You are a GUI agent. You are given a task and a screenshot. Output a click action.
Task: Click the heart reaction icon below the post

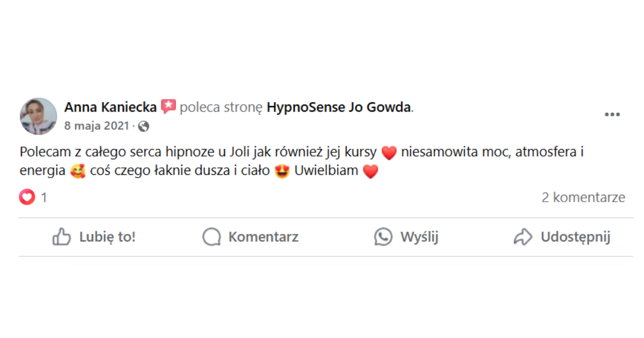[27, 197]
